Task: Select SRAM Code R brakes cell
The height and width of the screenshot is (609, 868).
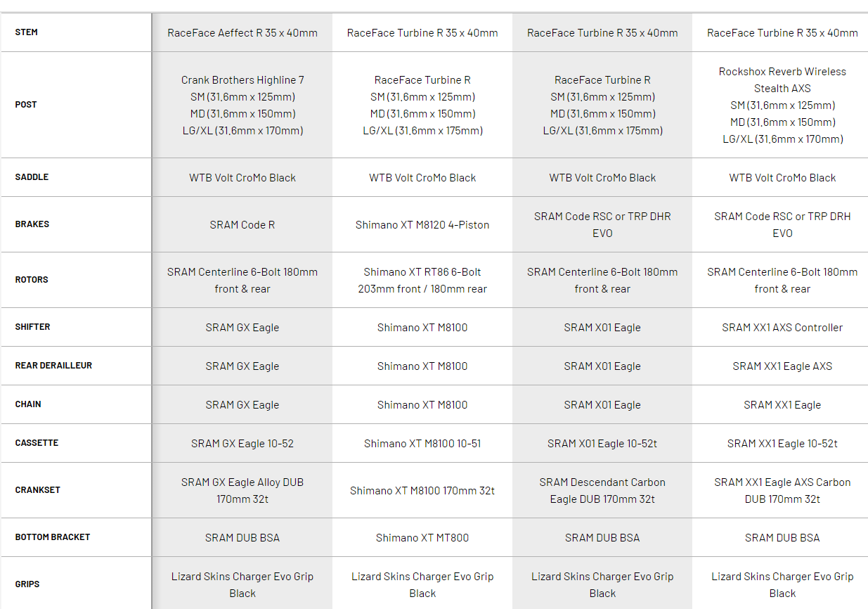Action: tap(242, 225)
